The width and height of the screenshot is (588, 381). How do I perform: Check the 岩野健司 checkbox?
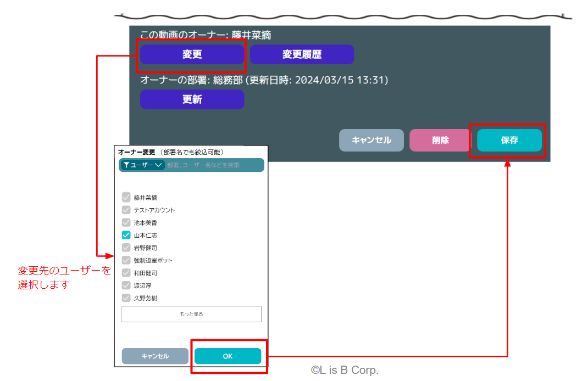(126, 248)
